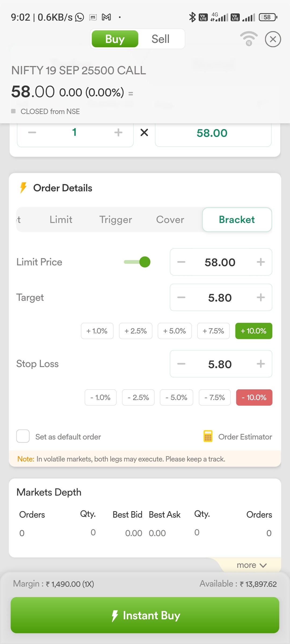Decrease quantity with the minus icon
Image resolution: width=290 pixels, height=644 pixels.
pos(32,133)
